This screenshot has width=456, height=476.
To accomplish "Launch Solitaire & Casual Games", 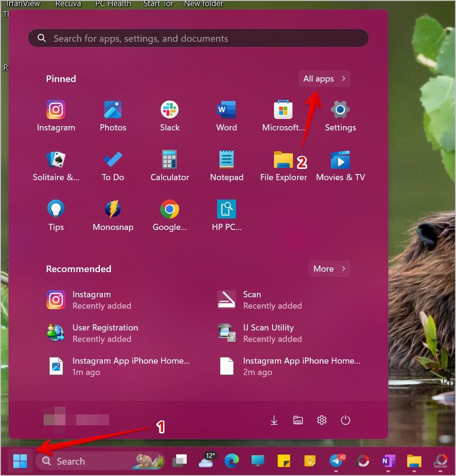I will pos(56,165).
